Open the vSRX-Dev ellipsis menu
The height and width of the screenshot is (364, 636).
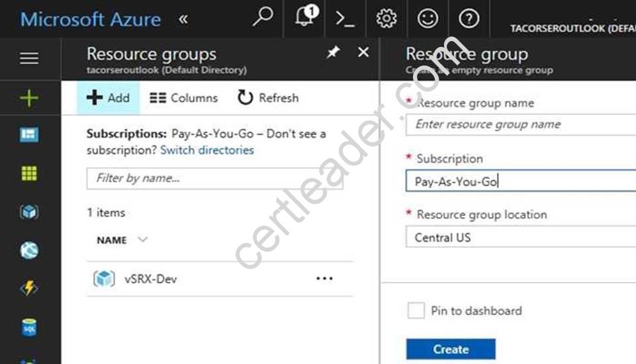coord(324,279)
